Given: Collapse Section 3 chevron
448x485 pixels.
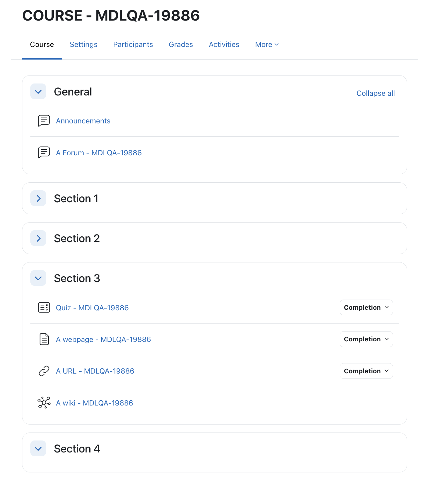Looking at the screenshot, I should tap(38, 278).
